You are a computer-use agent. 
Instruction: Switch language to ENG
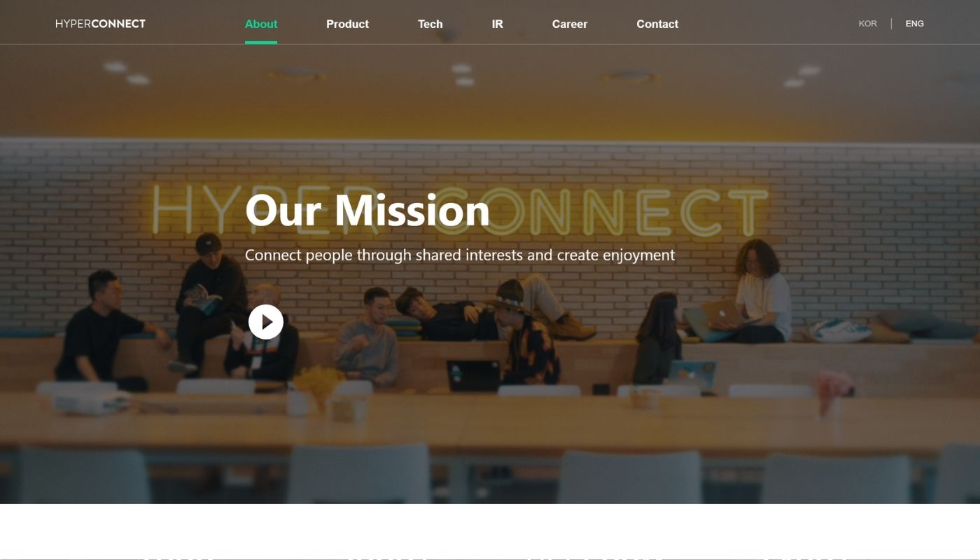click(x=915, y=24)
